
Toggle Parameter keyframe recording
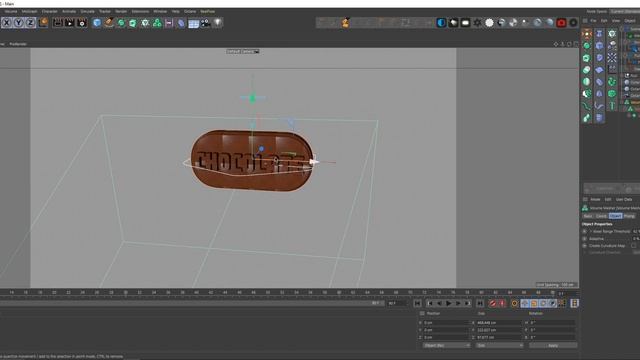[552, 303]
